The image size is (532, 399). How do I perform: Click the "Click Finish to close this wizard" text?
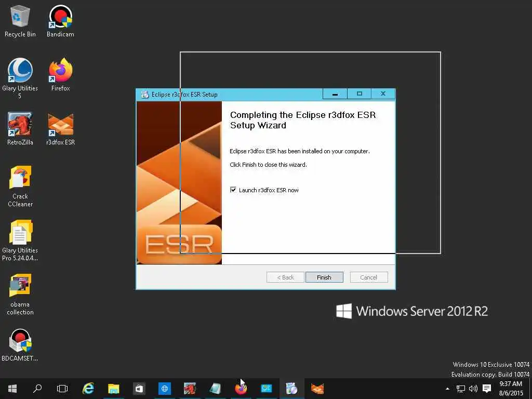[268, 165]
